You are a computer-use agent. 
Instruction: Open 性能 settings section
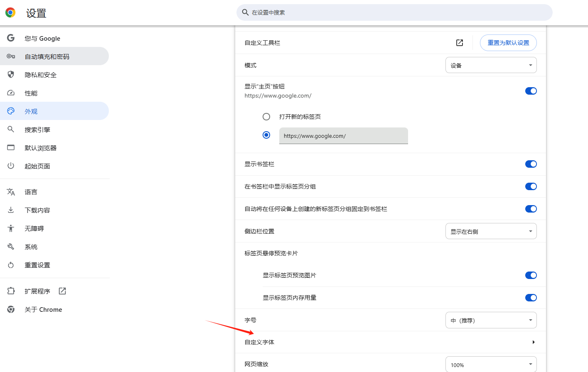click(x=54, y=93)
